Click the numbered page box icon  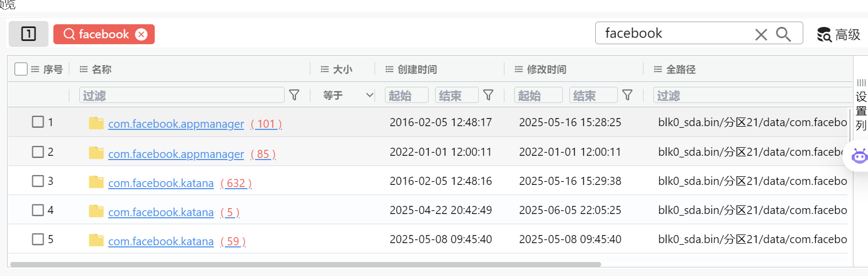point(28,34)
